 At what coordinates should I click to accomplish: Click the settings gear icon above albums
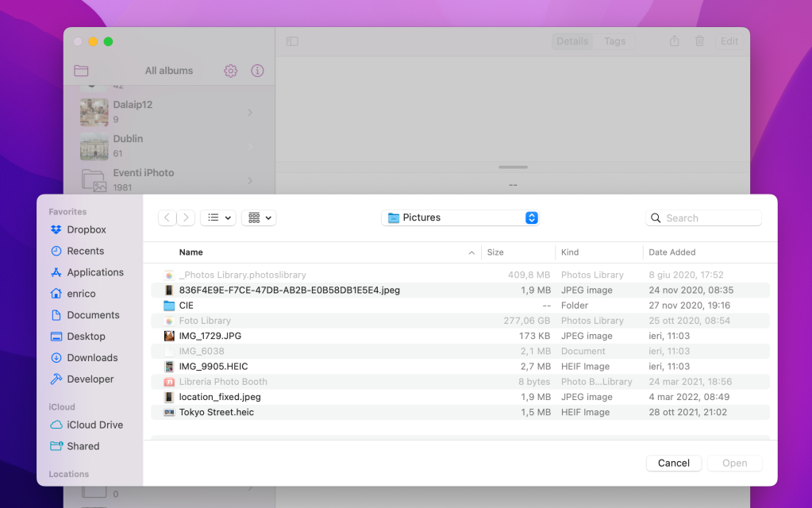pos(230,71)
